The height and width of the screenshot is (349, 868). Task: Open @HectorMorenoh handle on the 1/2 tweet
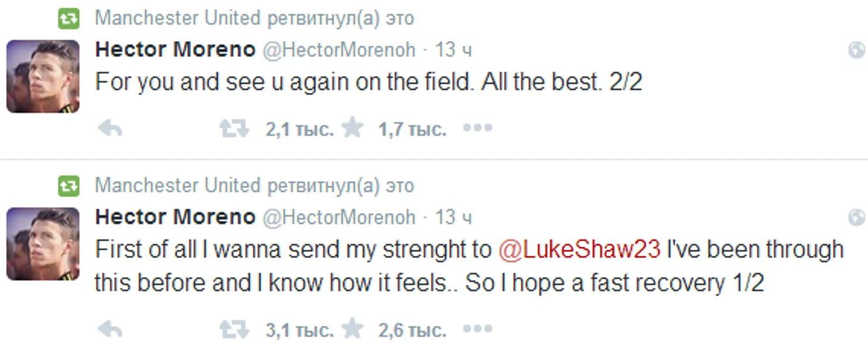point(338,218)
